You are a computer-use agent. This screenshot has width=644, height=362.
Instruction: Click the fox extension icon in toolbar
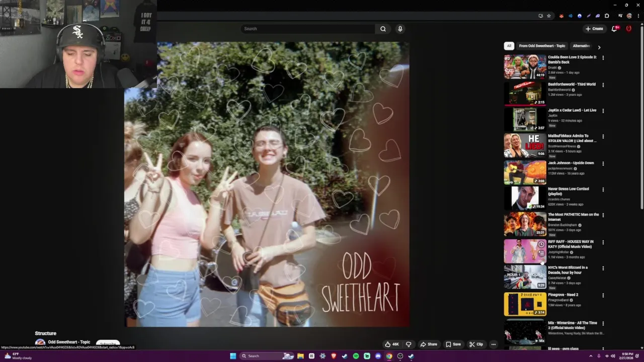pos(561,16)
